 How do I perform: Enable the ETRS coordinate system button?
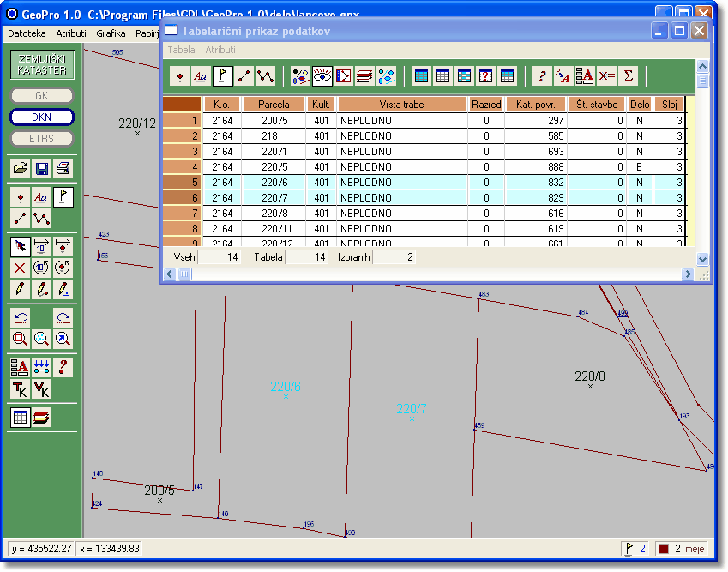[42, 138]
